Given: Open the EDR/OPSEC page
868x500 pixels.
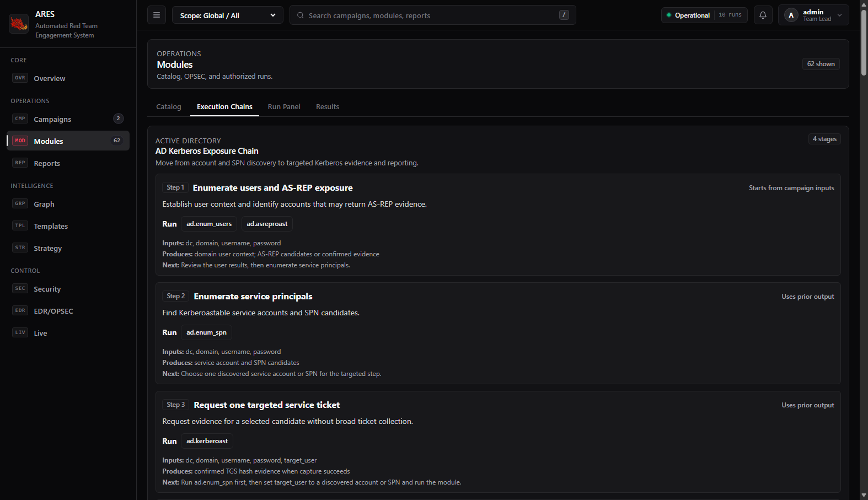Looking at the screenshot, I should click(x=68, y=311).
